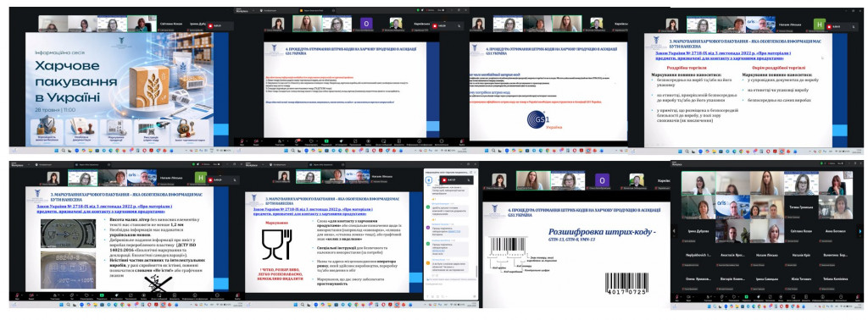Select Конференция tab in the glass-fork slide window
This screenshot has width=868, height=320.
click(x=278, y=165)
